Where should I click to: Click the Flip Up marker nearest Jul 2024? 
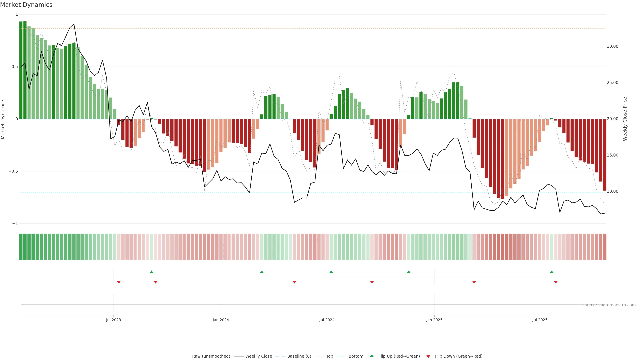[331, 272]
